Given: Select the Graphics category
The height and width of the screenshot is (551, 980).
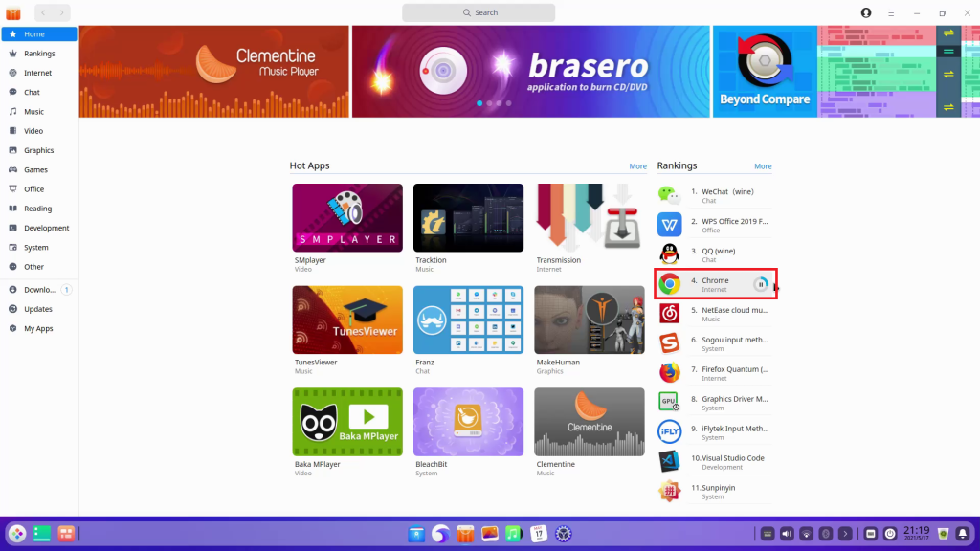Looking at the screenshot, I should tap(38, 150).
